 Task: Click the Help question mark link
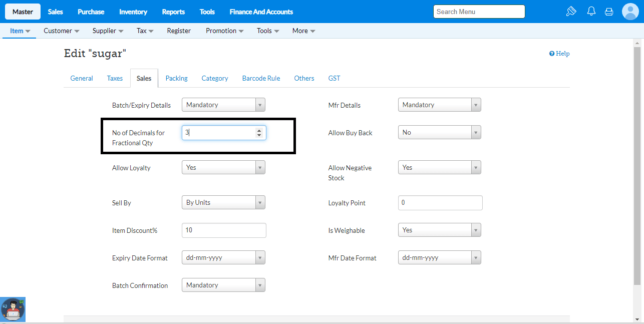(559, 54)
